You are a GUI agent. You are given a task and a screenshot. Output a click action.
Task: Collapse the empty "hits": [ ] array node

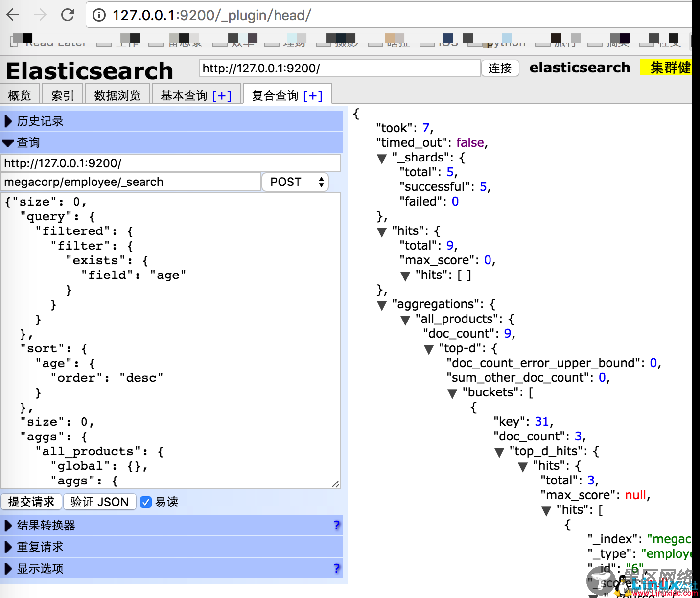point(406,276)
